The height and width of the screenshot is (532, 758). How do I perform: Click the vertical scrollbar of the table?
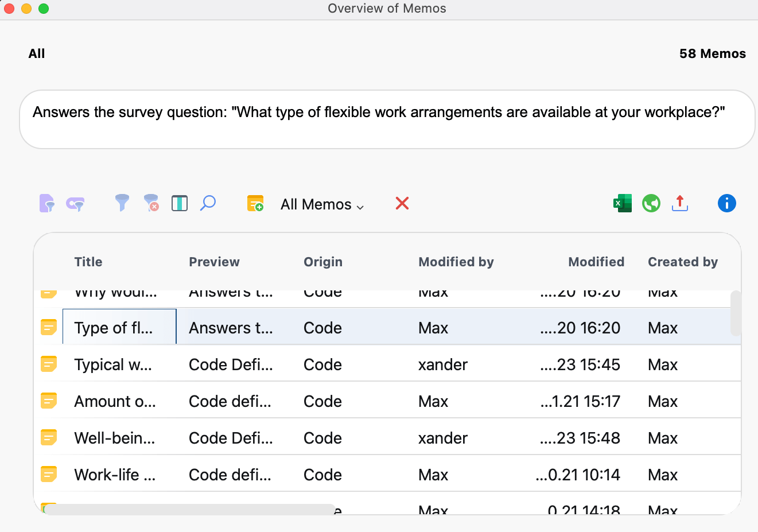point(735,313)
